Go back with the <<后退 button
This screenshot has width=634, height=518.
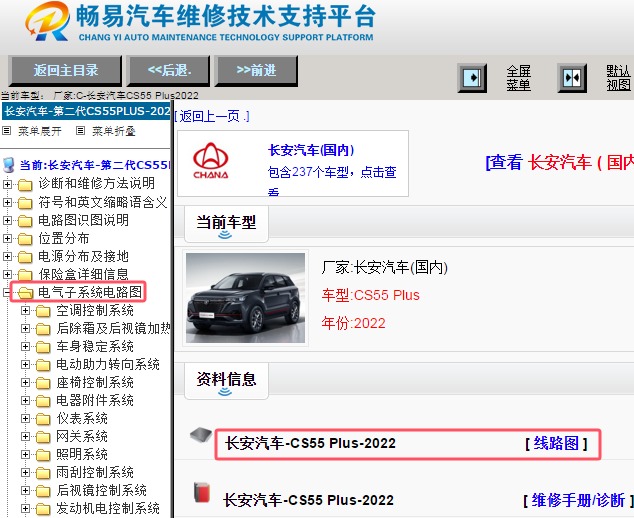tap(169, 71)
